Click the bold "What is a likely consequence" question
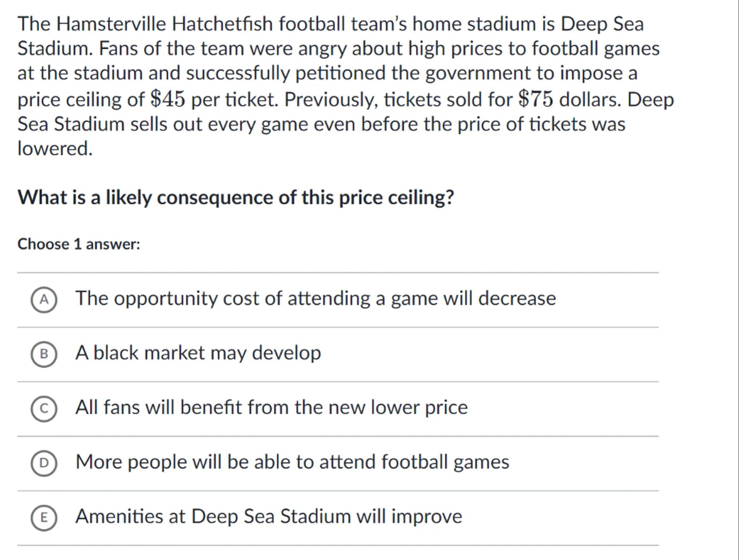The image size is (739, 560). pyautogui.click(x=236, y=197)
